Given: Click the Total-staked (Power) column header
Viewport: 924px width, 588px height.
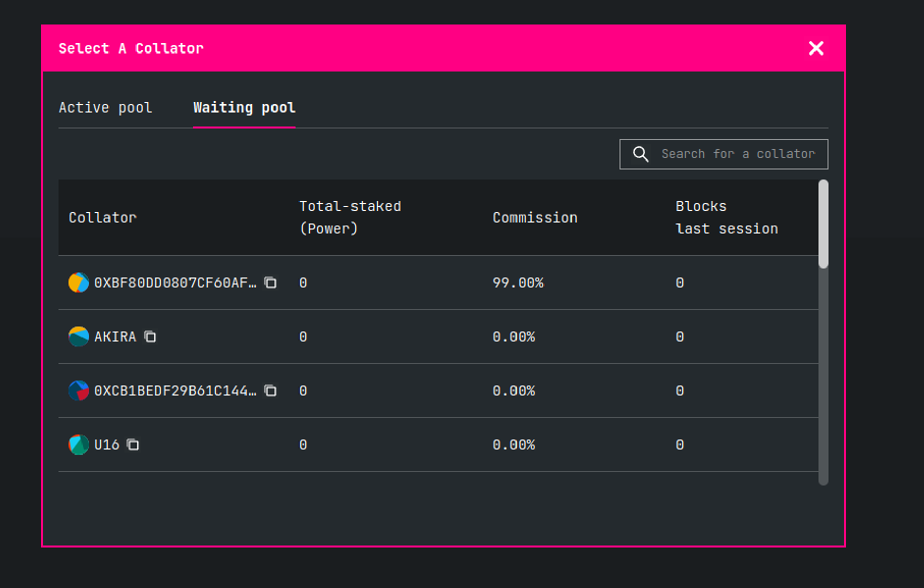Looking at the screenshot, I should tap(350, 218).
